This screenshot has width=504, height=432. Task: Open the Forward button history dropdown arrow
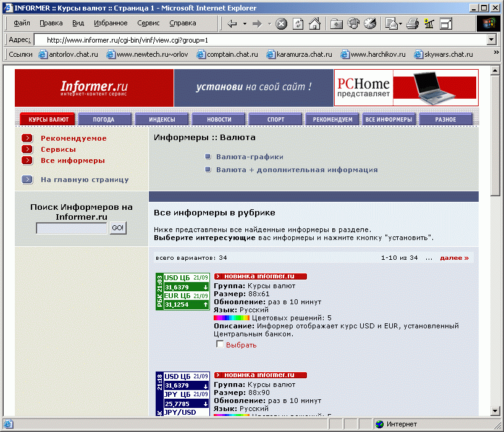pyautogui.click(x=269, y=23)
